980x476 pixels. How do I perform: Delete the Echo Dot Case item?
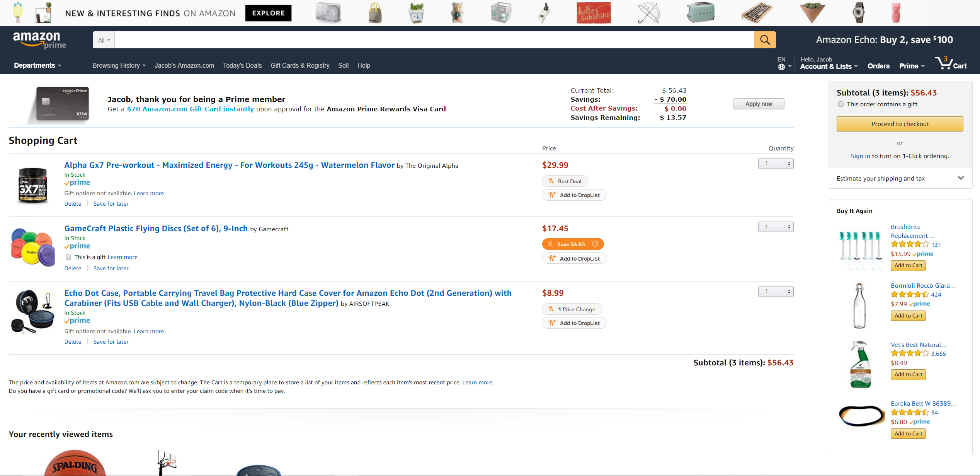tap(73, 342)
